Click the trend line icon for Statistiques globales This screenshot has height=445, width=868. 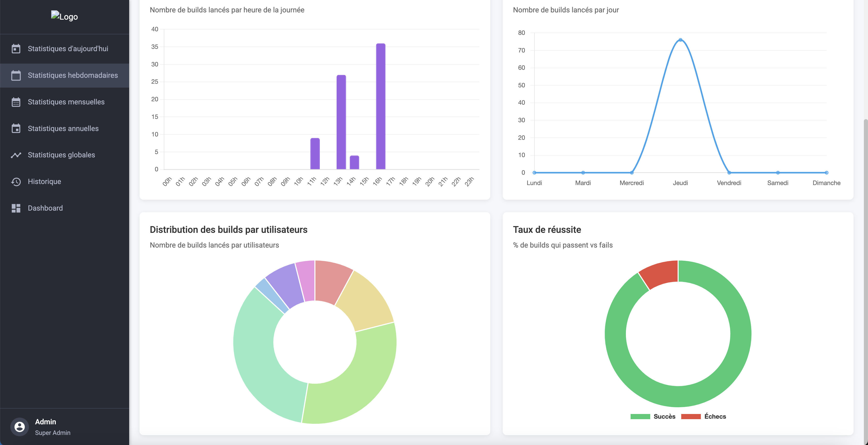pos(16,155)
